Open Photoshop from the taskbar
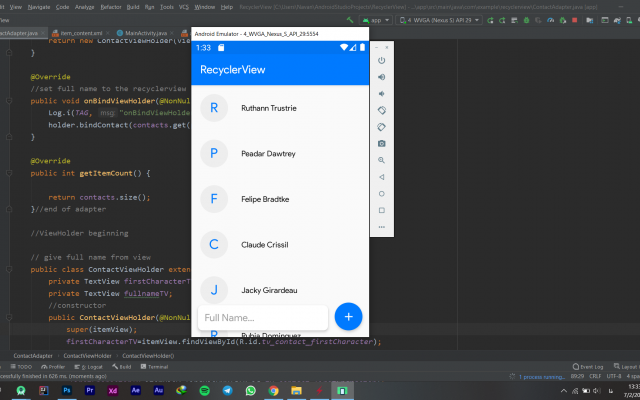640x400 pixels. [x=67, y=391]
